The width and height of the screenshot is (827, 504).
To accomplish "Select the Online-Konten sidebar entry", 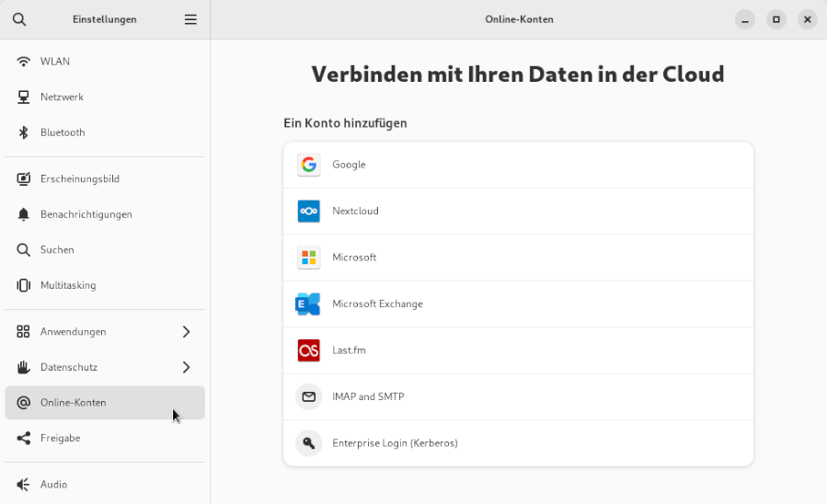I will click(105, 403).
